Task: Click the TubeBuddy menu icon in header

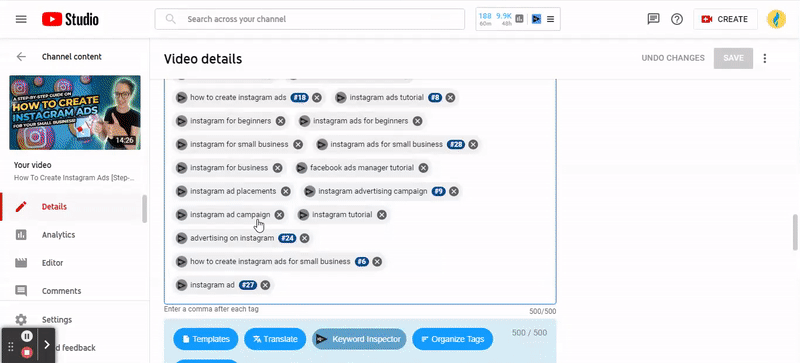Action: (x=551, y=19)
